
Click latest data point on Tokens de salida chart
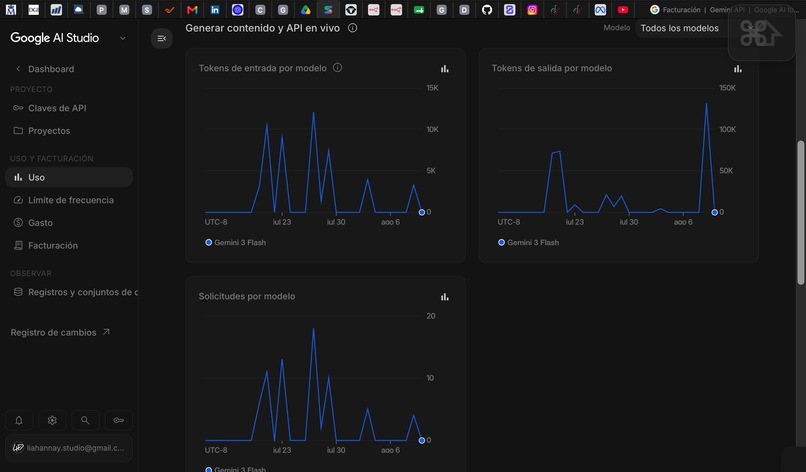pos(715,212)
